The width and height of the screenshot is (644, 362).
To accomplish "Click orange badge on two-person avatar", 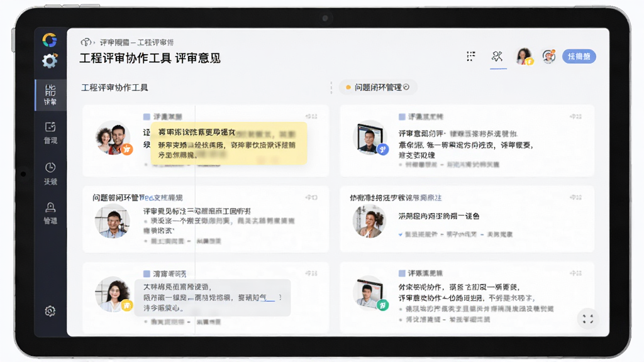I will (127, 149).
